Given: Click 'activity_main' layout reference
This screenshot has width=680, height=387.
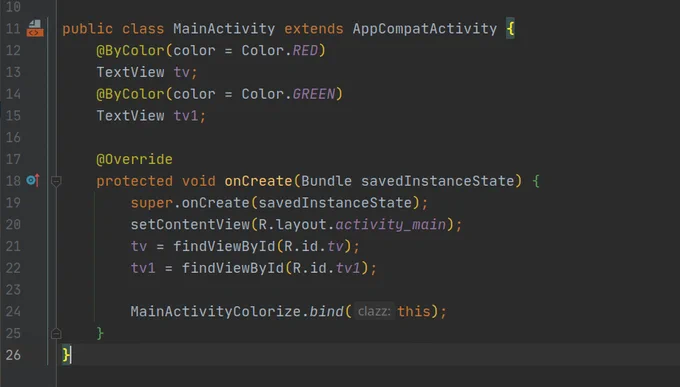Looking at the screenshot, I should (x=391, y=224).
